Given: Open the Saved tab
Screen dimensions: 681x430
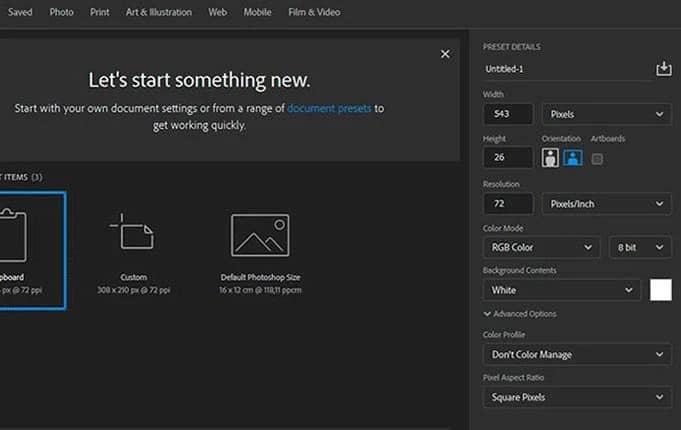Looking at the screenshot, I should [x=20, y=12].
